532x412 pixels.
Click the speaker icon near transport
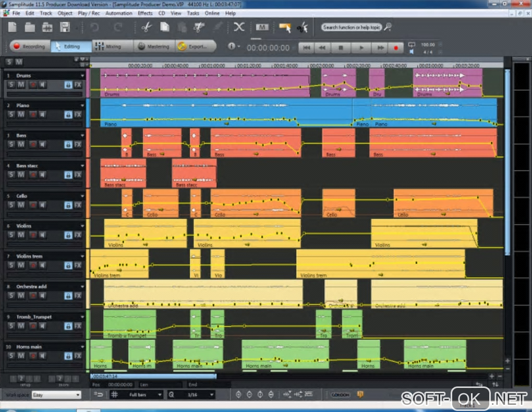(x=412, y=52)
